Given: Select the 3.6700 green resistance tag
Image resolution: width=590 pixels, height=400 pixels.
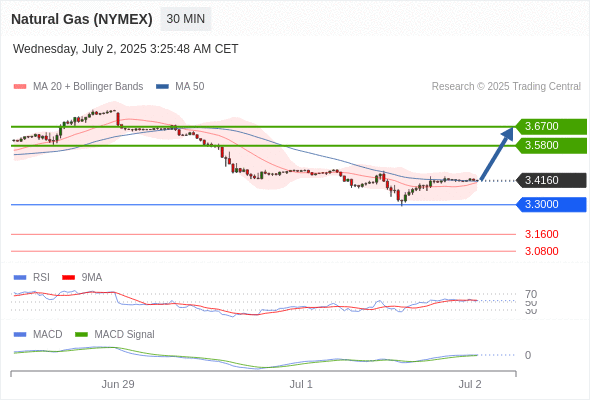Looking at the screenshot, I should coord(551,126).
